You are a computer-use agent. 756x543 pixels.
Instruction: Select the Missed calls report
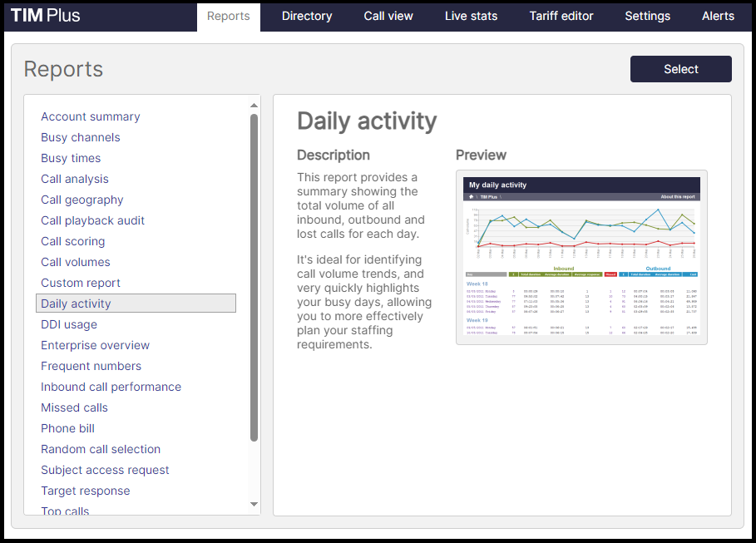[x=74, y=407]
